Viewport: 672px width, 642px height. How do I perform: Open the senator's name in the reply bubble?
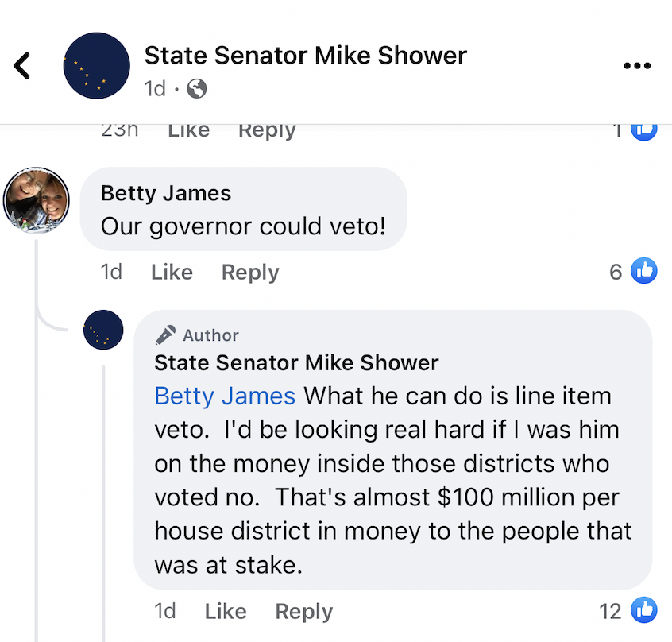click(296, 362)
